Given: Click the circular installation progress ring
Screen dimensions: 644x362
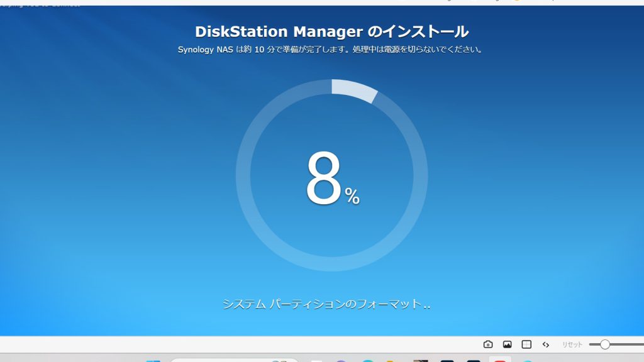Looking at the screenshot, I should (x=332, y=175).
